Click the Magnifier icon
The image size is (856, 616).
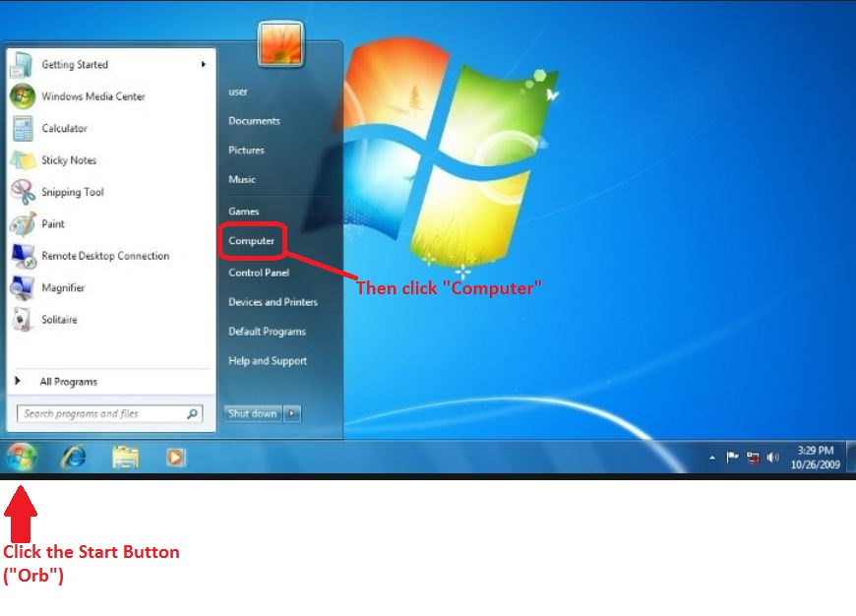[x=23, y=287]
